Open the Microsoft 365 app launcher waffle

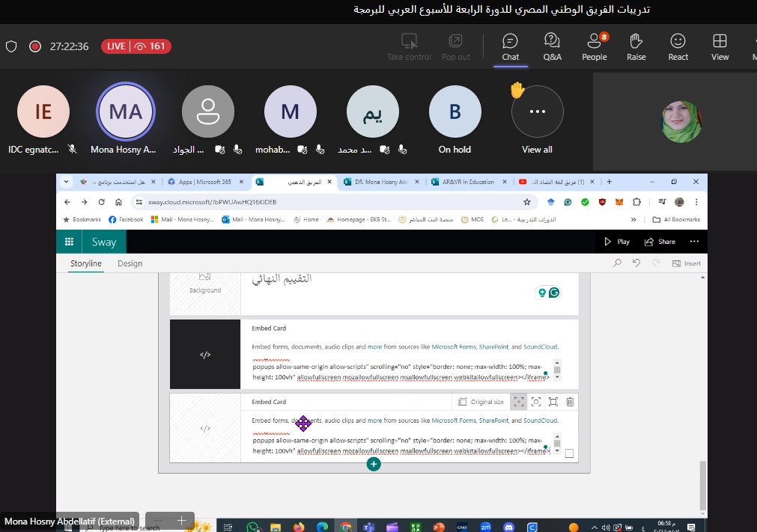(x=69, y=242)
